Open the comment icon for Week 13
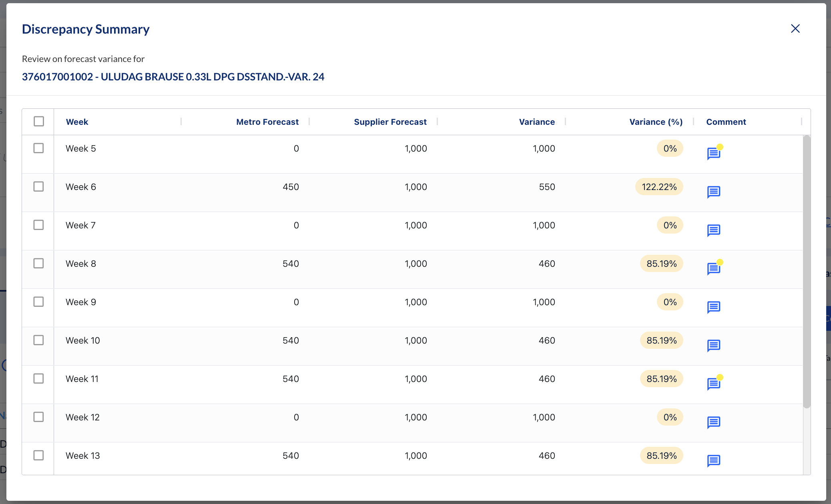 (713, 460)
